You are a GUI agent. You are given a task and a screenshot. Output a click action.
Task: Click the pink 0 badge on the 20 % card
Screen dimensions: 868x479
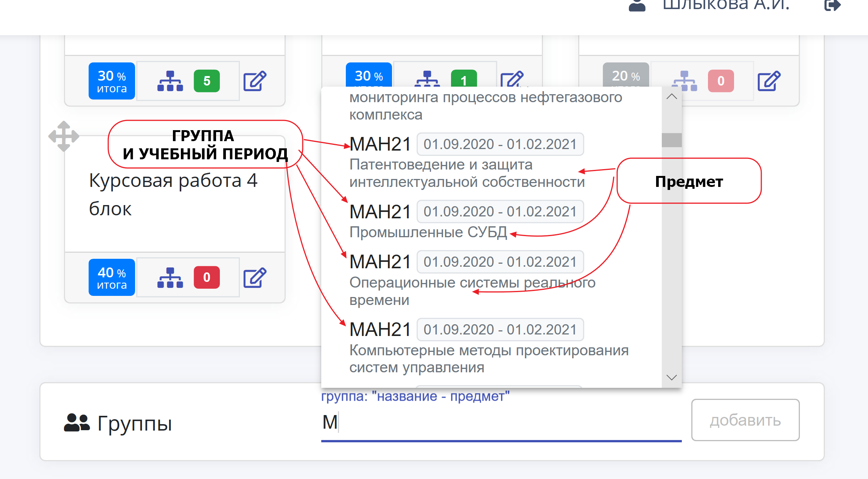[x=721, y=81]
